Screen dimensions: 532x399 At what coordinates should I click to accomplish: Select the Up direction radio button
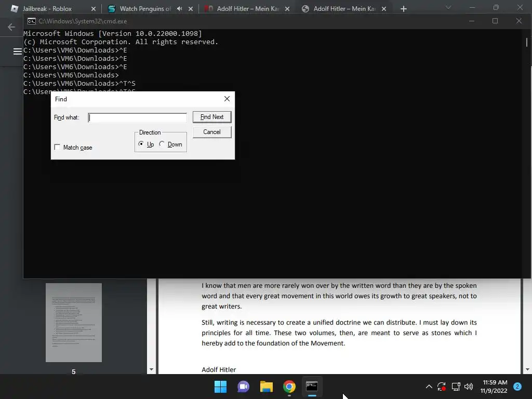click(141, 144)
